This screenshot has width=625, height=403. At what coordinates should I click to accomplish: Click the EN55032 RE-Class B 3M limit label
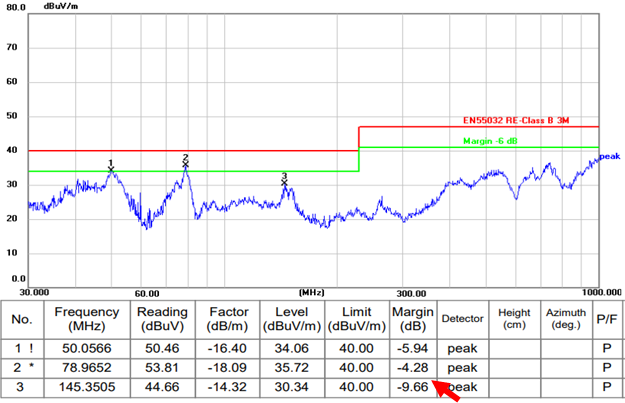[516, 120]
